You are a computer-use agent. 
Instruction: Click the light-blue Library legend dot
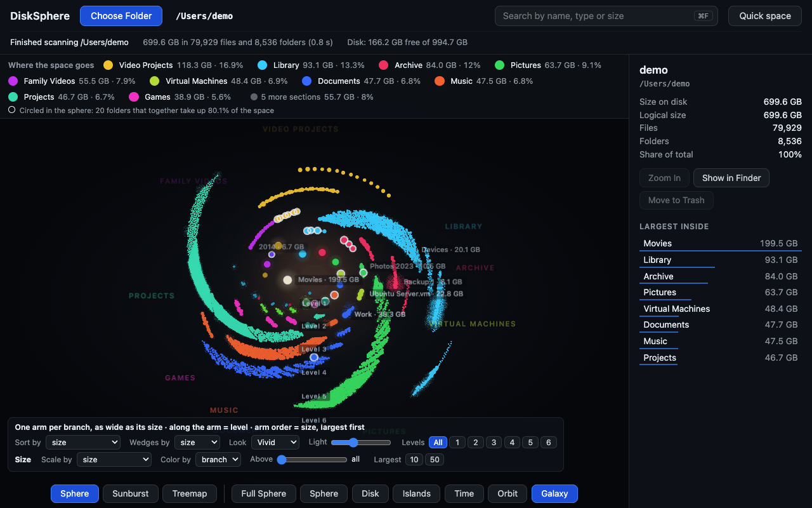263,65
